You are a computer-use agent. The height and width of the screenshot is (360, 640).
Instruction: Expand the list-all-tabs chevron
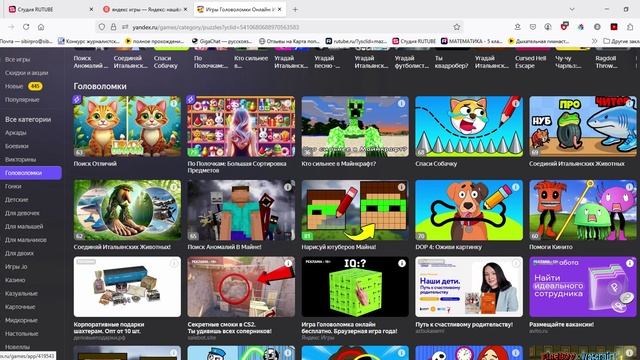click(x=572, y=9)
